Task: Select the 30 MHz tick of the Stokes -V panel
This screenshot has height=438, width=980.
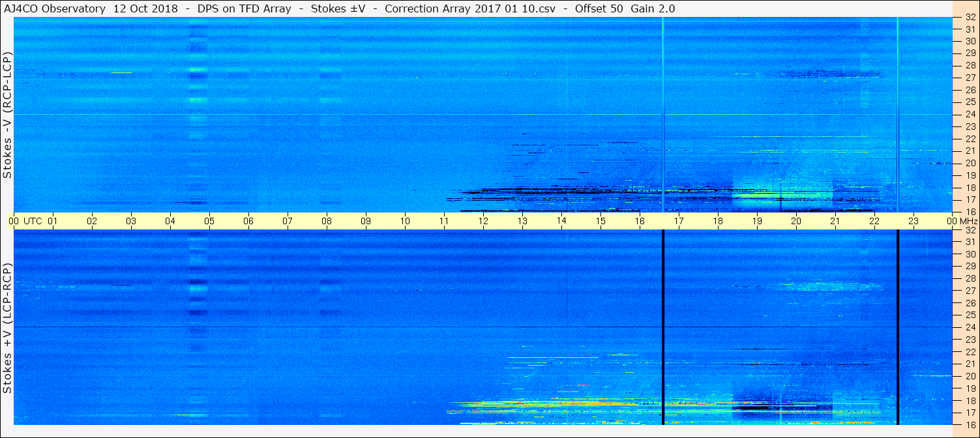Action: click(970, 41)
